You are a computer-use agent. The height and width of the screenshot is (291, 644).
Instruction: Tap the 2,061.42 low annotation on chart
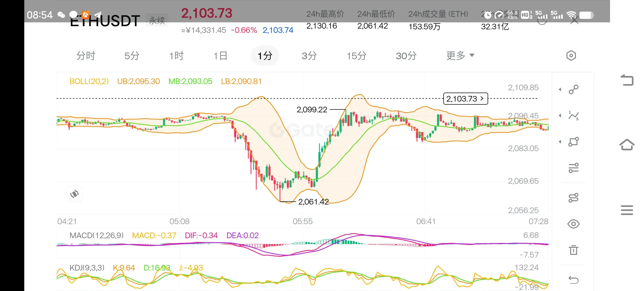(313, 202)
